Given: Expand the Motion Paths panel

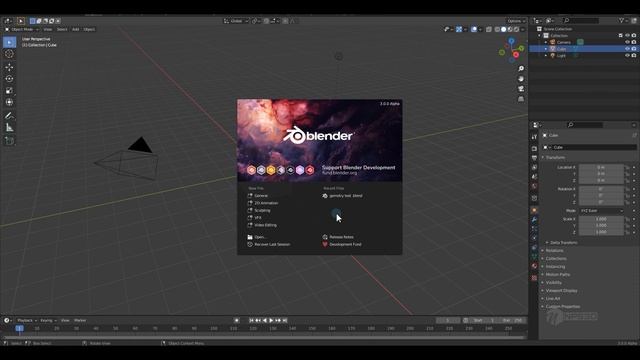Looking at the screenshot, I should (558, 274).
